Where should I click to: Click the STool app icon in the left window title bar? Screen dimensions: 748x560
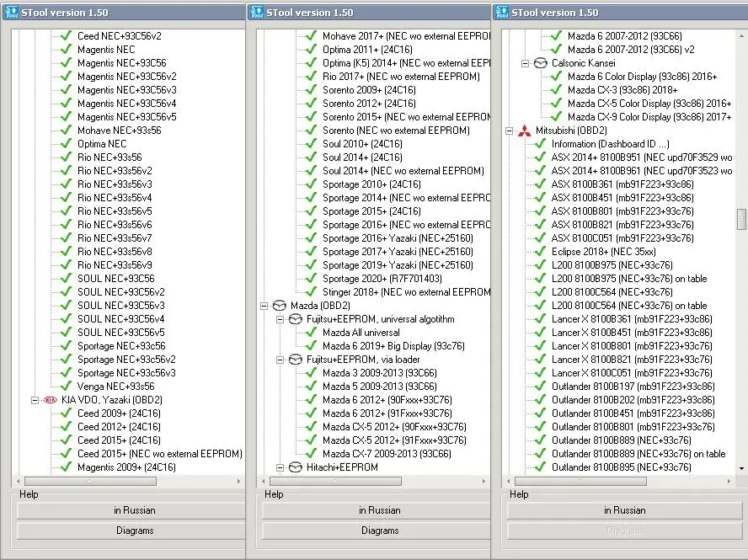pos(12,12)
